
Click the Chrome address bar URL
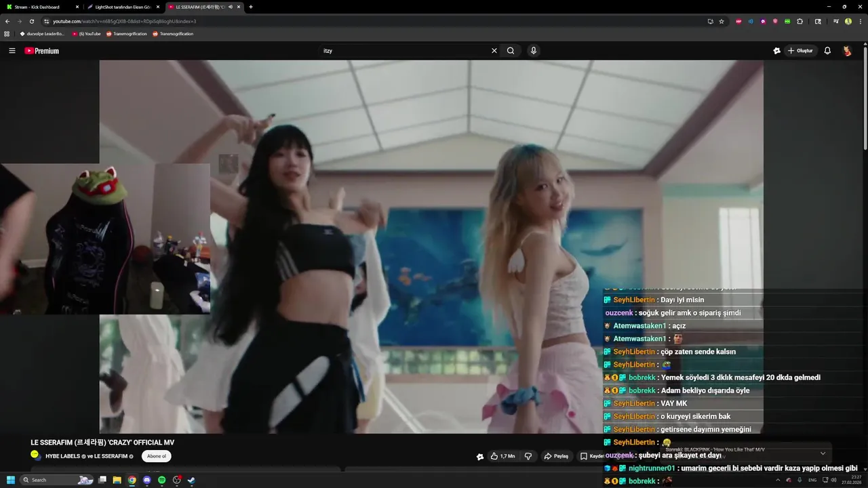click(125, 21)
